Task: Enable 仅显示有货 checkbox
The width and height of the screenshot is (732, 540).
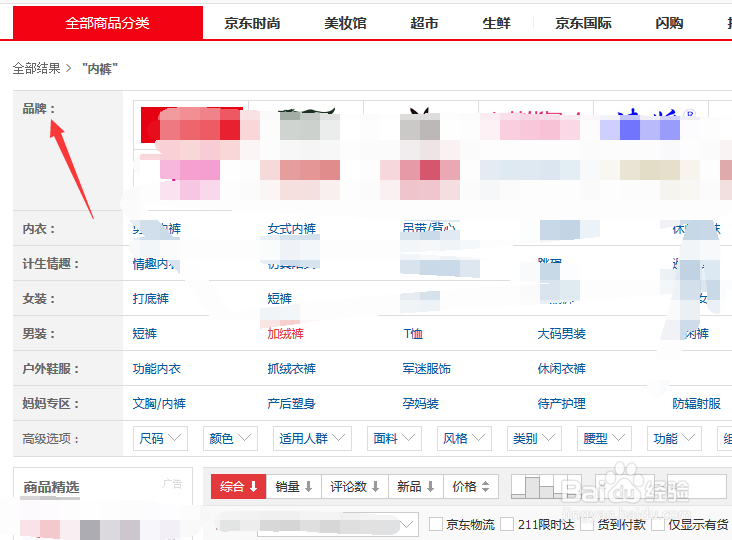Action: click(658, 524)
